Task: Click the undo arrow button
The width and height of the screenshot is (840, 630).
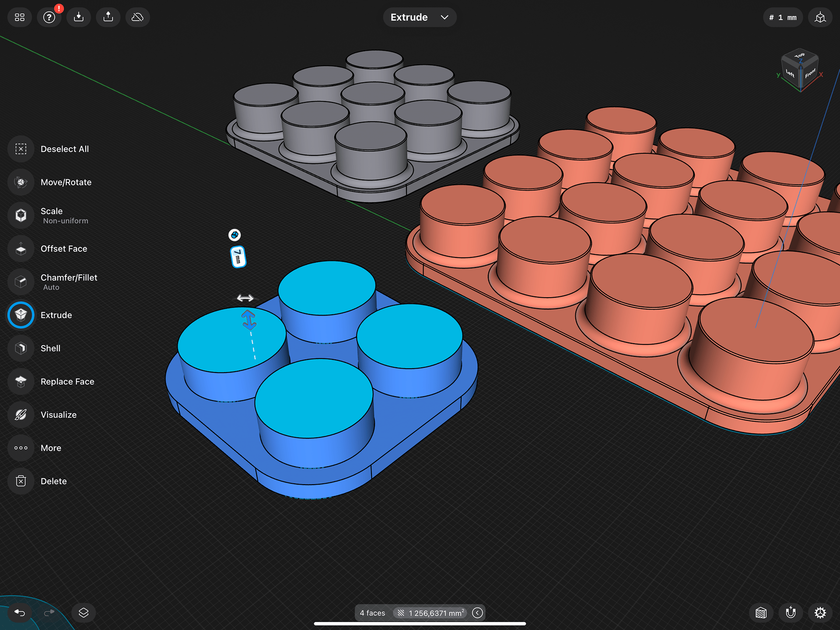Action: tap(20, 612)
